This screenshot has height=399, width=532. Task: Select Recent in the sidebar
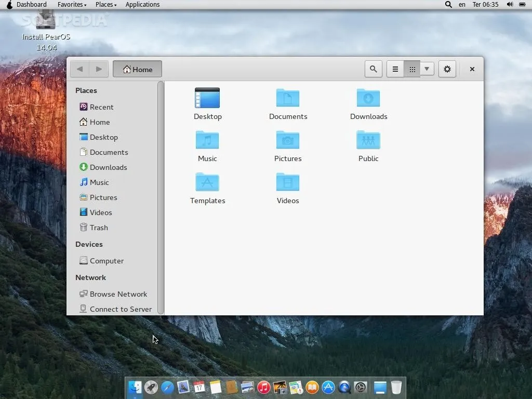(x=101, y=107)
